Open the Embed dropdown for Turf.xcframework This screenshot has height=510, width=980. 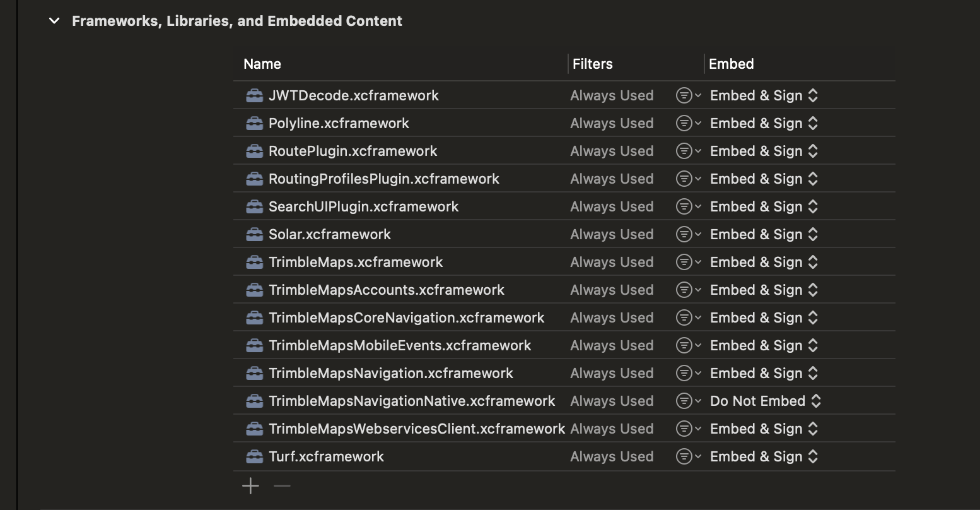[764, 456]
